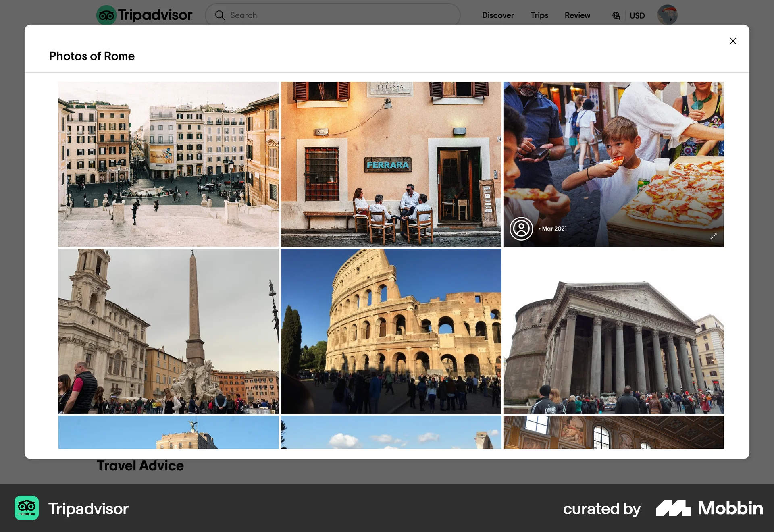Change the USD currency setting
The image size is (774, 532).
tap(637, 15)
